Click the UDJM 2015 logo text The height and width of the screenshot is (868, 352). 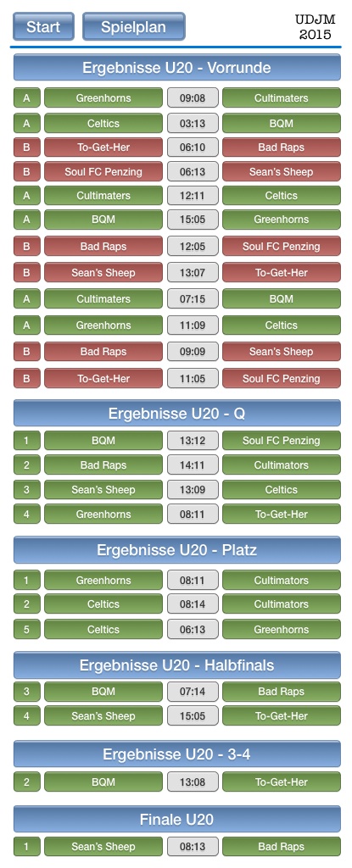coord(316,27)
